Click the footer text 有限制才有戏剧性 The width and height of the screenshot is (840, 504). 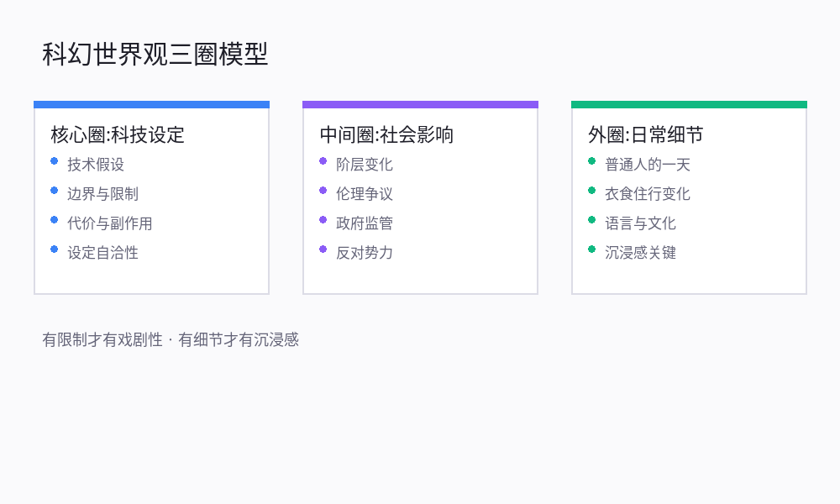click(x=102, y=340)
